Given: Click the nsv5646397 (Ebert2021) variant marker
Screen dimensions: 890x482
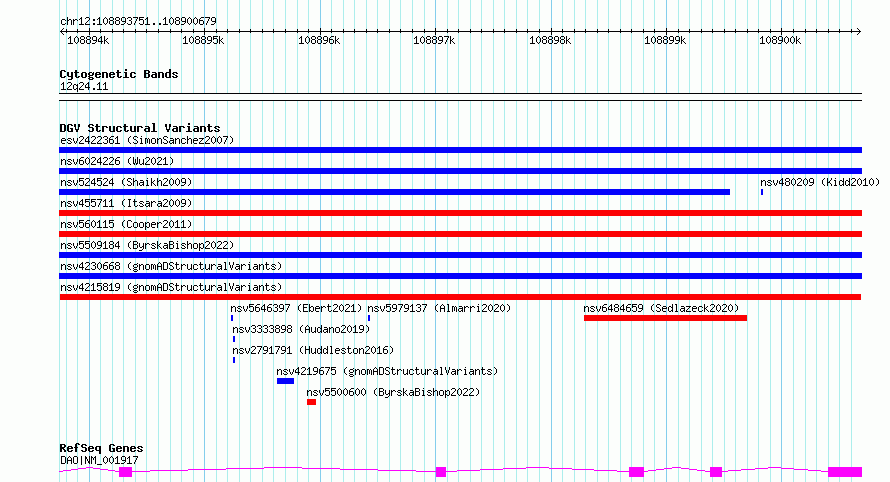Looking at the screenshot, I should 232,318.
